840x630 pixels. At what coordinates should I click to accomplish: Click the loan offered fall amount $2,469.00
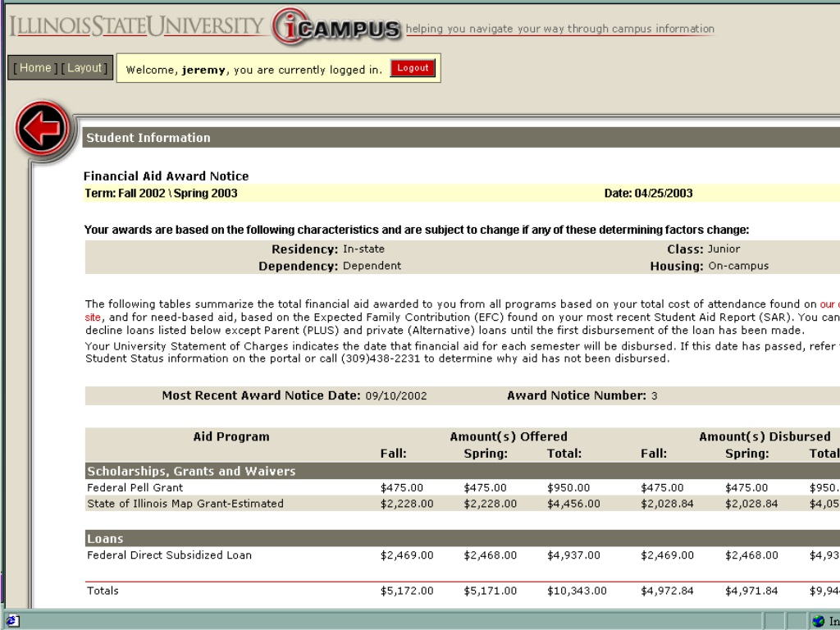(407, 555)
